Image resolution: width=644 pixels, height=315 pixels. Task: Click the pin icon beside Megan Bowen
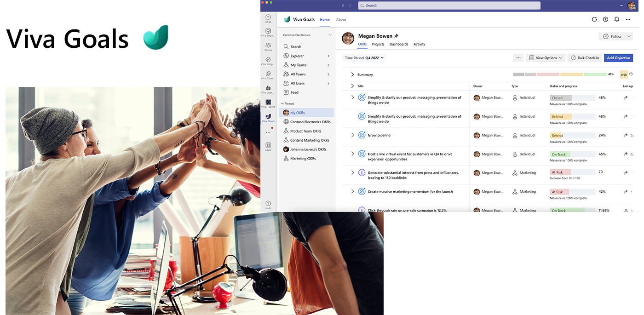(397, 36)
